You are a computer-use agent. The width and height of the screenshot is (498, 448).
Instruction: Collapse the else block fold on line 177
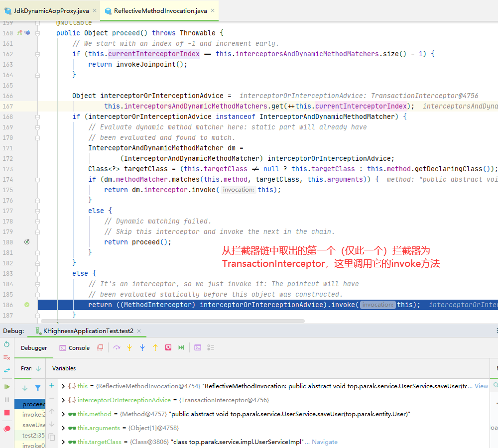[37, 211]
